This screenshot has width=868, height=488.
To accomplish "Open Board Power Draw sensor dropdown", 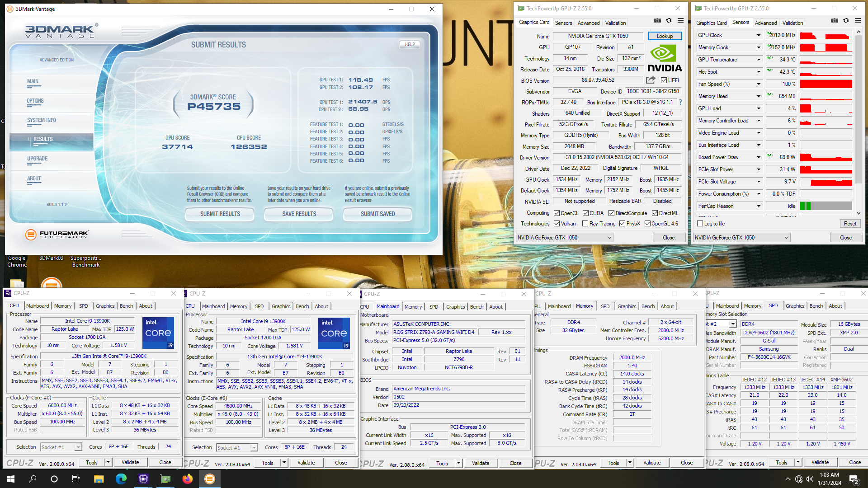I will [759, 157].
